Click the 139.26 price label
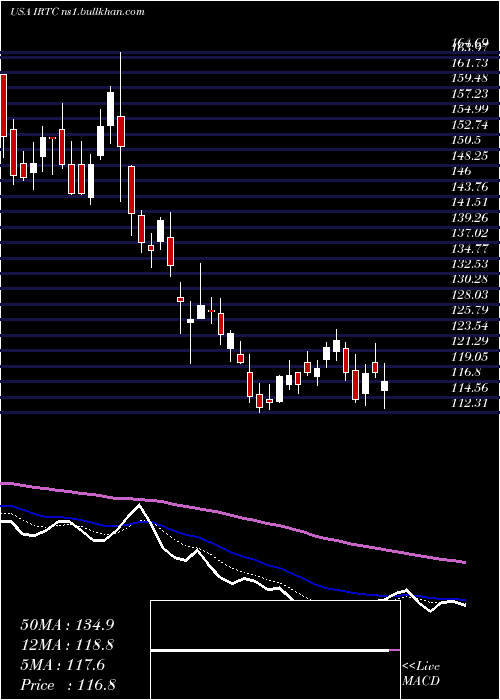The width and height of the screenshot is (500, 700). [470, 217]
